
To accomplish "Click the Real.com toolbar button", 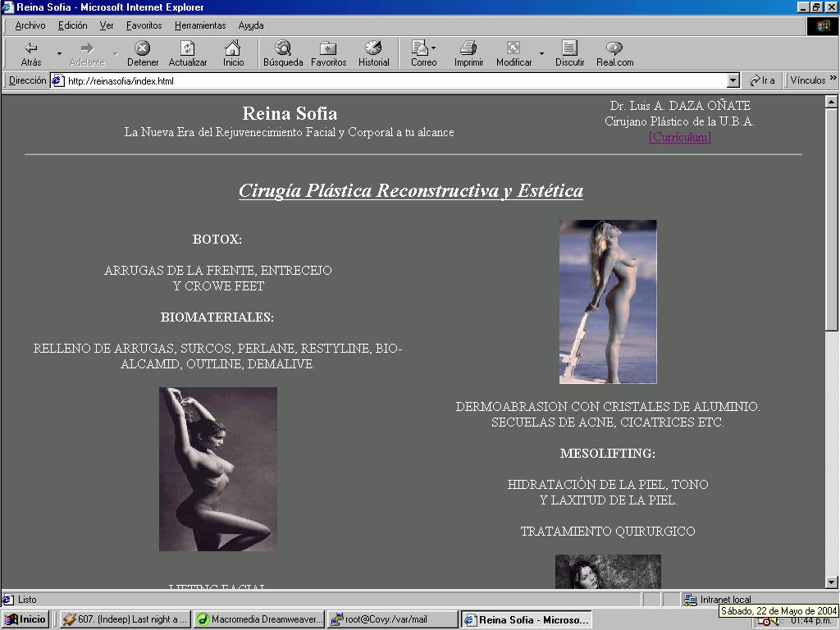I will pyautogui.click(x=614, y=54).
